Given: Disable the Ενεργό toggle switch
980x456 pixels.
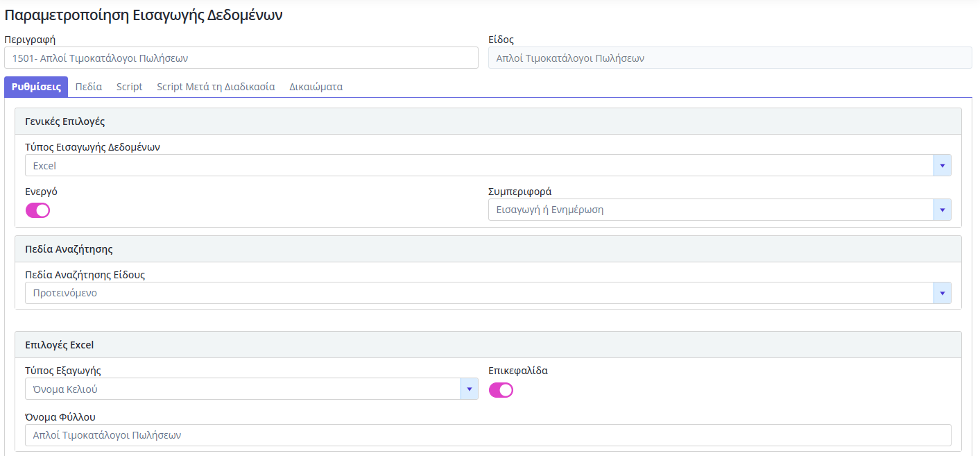Looking at the screenshot, I should 37,210.
